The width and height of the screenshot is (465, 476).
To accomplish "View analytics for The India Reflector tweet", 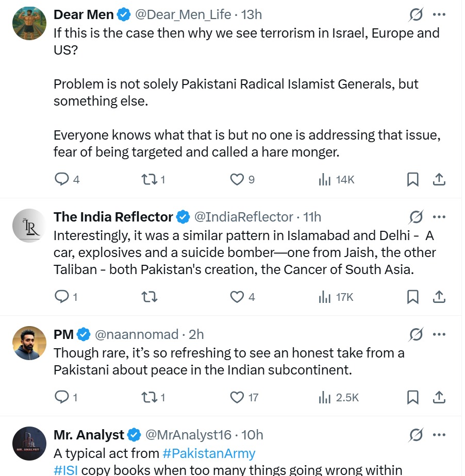I will (325, 297).
